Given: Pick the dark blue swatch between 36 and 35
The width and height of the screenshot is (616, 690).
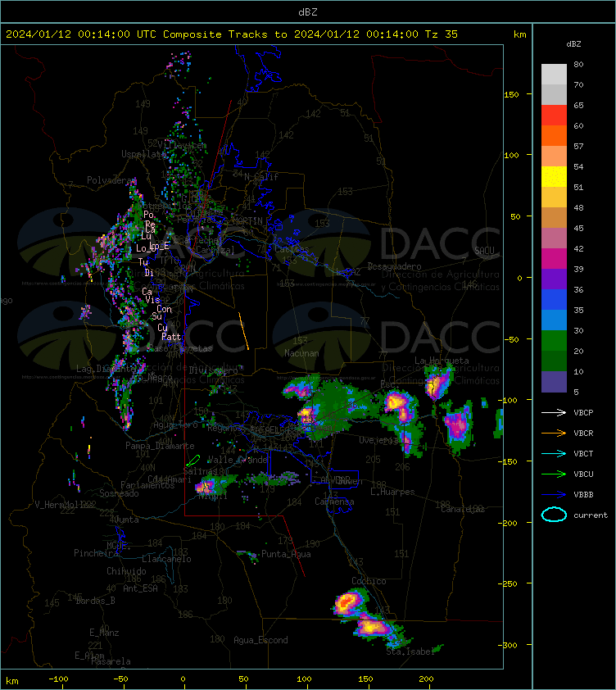Looking at the screenshot, I should click(554, 300).
